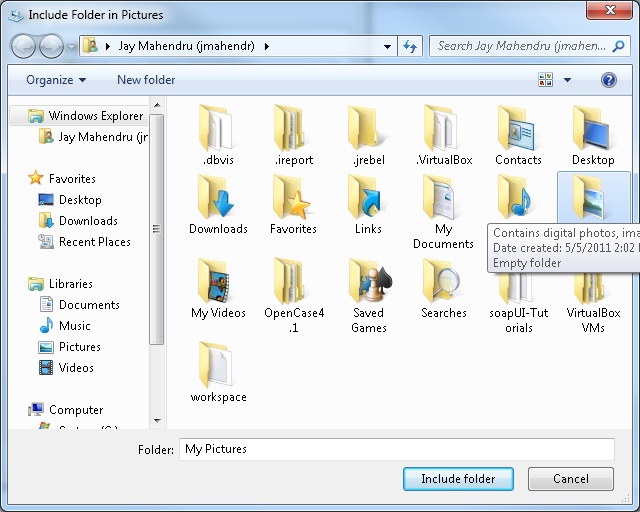Select the Contacts folder icon
Viewport: 640px width, 512px height.
click(516, 128)
